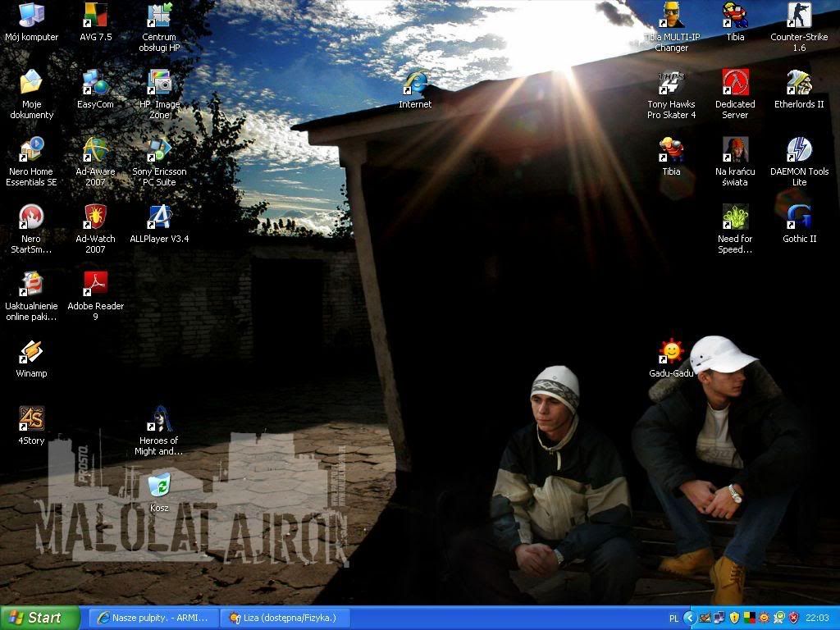Click the PL language indicator
This screenshot has height=630, width=840.
pos(674,618)
